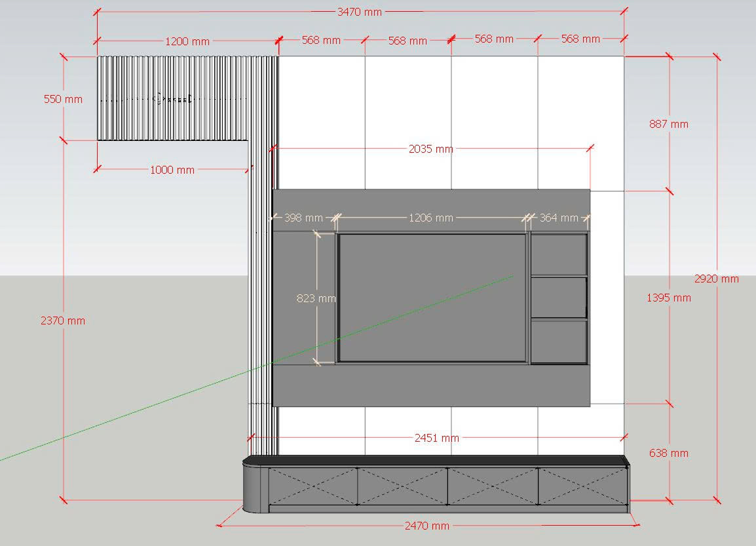Image resolution: width=756 pixels, height=546 pixels.
Task: Select the 3470 mm overall width dimension
Action: coord(359,12)
